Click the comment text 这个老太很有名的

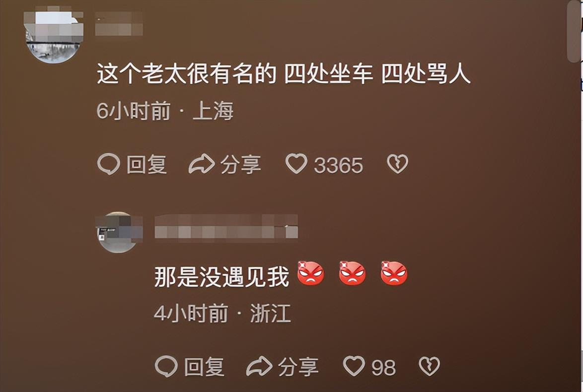(x=187, y=74)
